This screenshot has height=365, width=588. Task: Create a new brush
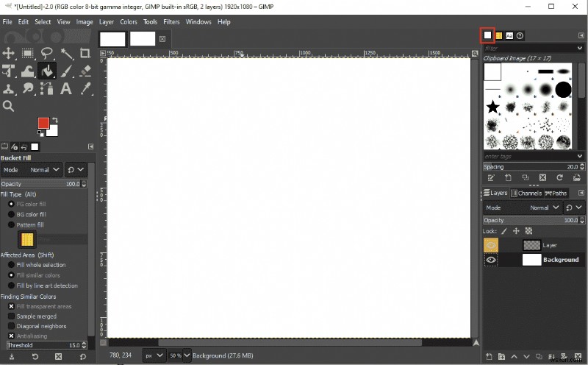pyautogui.click(x=508, y=177)
